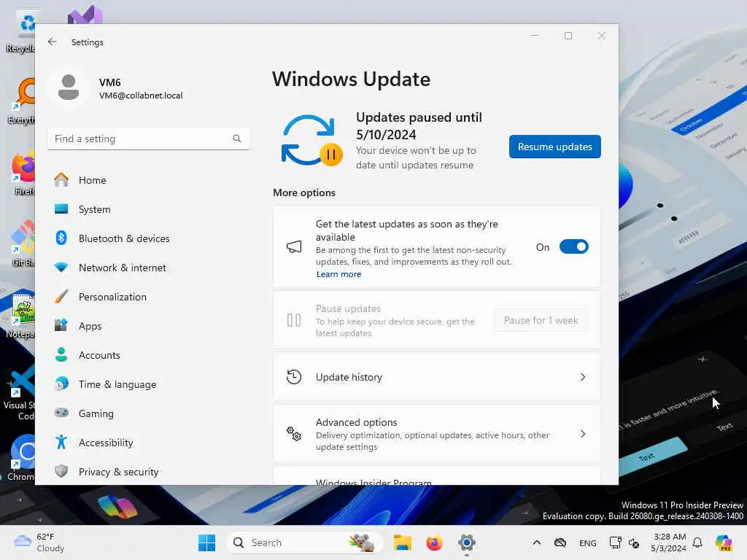Open Update history

coord(436,377)
